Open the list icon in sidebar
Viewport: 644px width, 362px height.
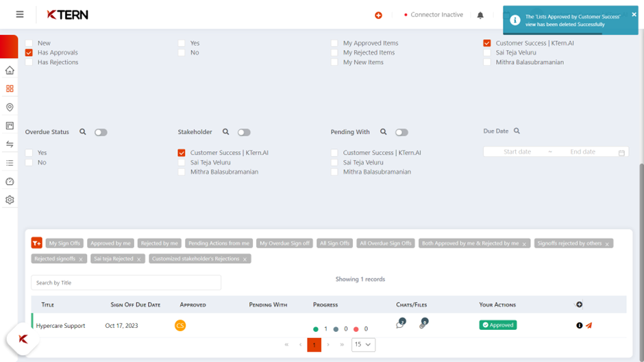(x=10, y=163)
